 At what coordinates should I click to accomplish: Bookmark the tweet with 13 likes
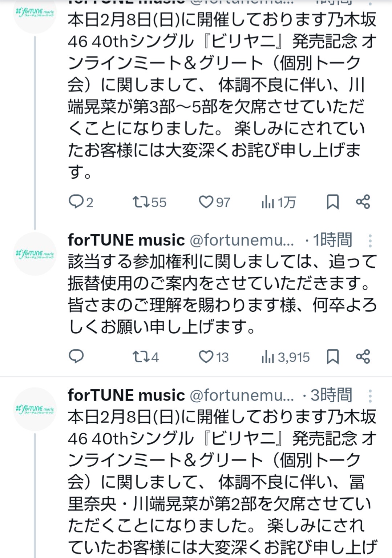click(332, 356)
